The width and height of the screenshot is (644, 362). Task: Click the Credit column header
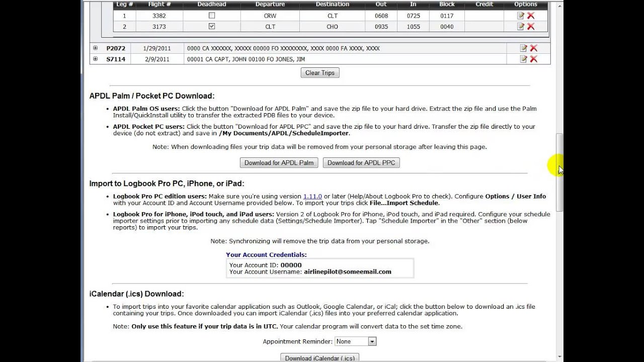pos(485,4)
